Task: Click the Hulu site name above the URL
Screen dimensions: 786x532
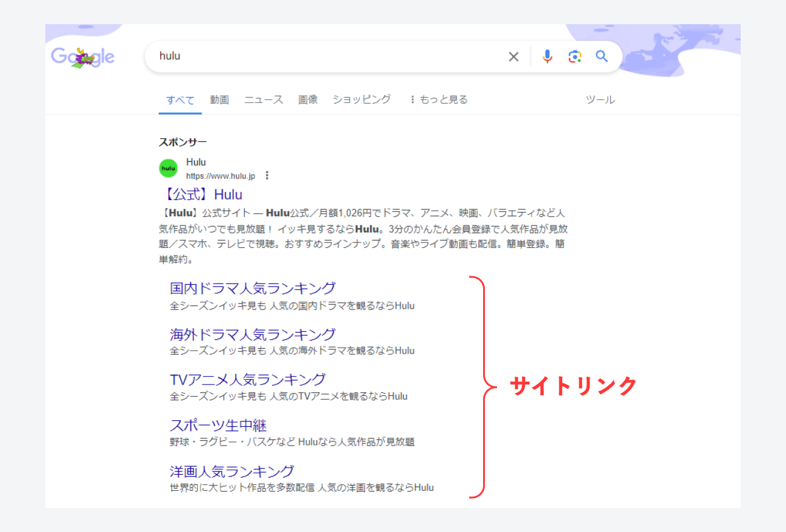Action: (196, 162)
